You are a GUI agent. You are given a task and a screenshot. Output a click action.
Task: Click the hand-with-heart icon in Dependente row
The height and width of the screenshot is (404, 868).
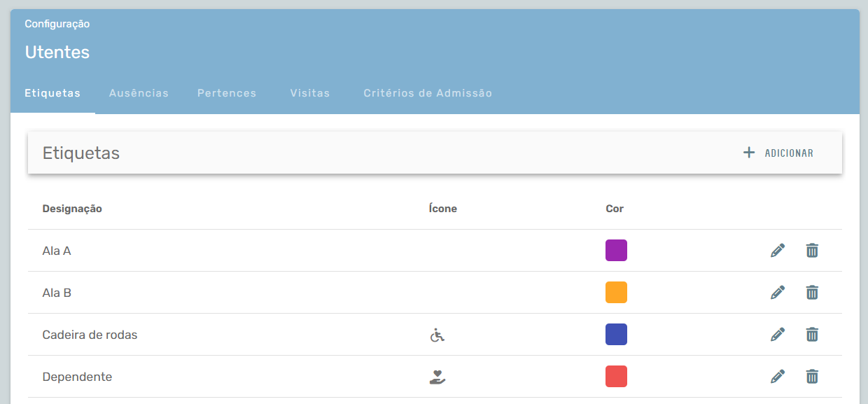[437, 377]
